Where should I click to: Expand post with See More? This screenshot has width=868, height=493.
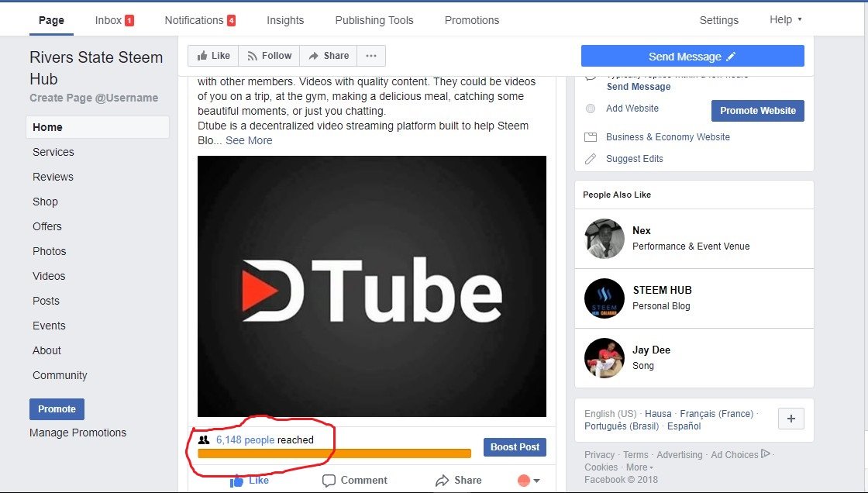coord(249,141)
